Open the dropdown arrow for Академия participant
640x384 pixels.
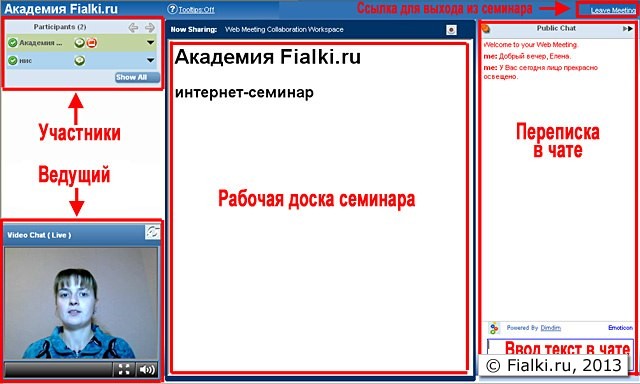[151, 42]
